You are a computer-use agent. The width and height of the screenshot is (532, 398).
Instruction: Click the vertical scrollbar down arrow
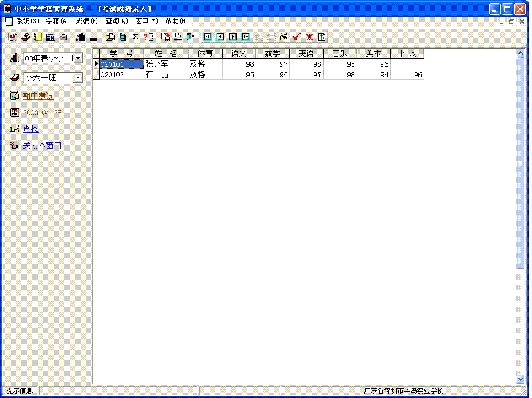coord(520,379)
